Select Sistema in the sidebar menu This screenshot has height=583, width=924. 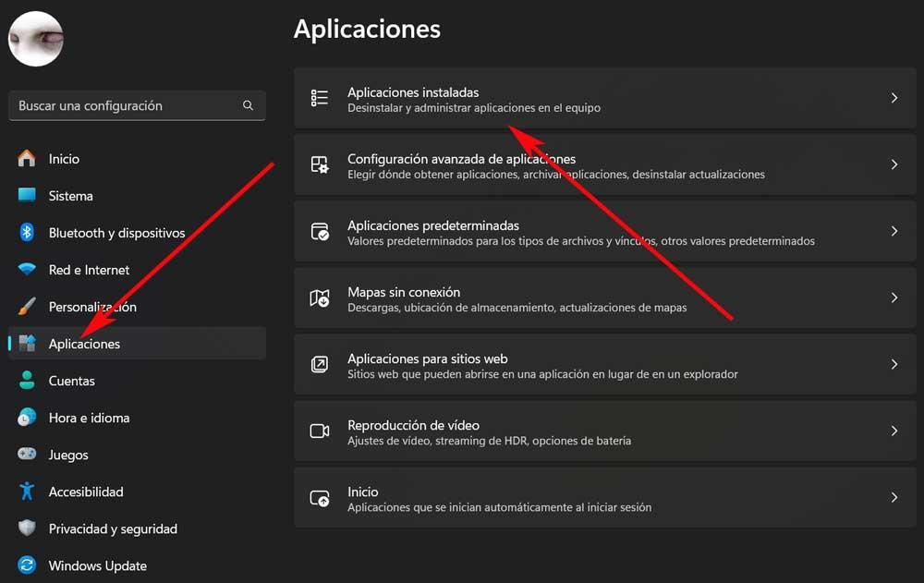click(x=71, y=196)
